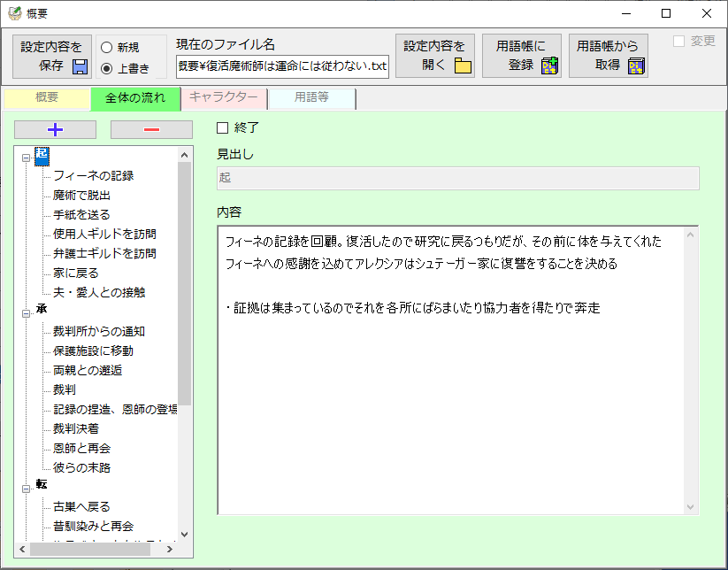Collapse the 起 tree node
Screen dimensions: 728x570
click(x=26, y=158)
